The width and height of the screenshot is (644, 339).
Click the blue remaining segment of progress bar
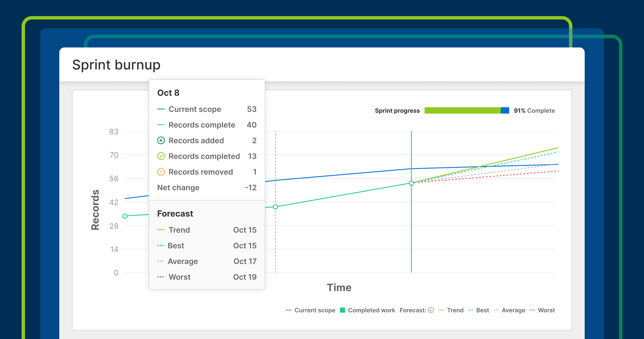pos(505,111)
